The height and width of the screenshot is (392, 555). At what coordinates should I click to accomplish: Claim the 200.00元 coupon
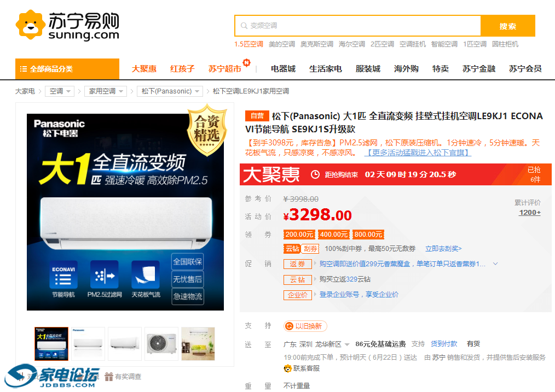click(299, 235)
